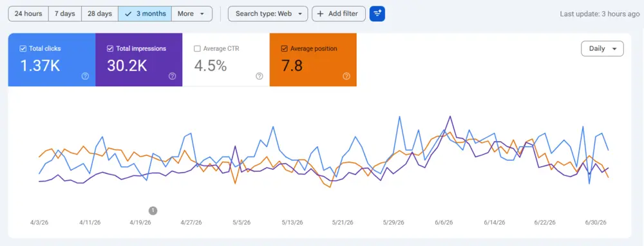Click the 6/6/26 axis date label

pos(444,222)
